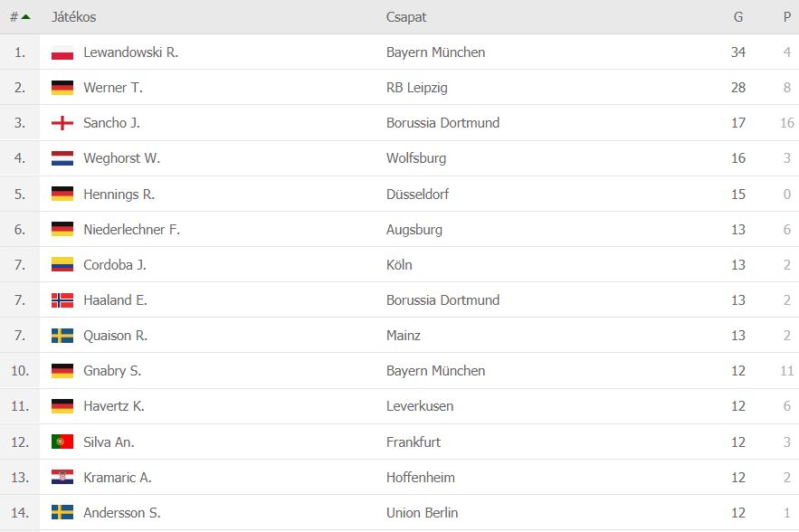
Task: Click the Csapat column header
Action: 406,17
